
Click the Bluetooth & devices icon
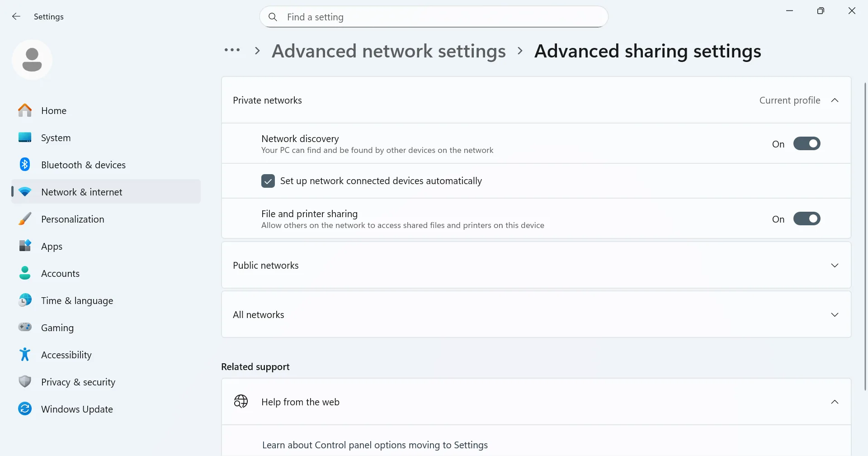click(x=25, y=164)
